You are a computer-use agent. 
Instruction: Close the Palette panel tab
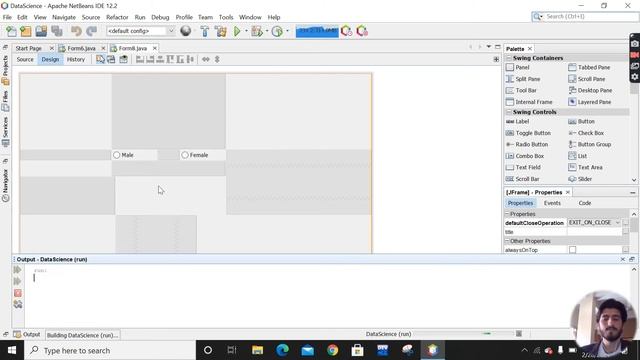coord(530,49)
